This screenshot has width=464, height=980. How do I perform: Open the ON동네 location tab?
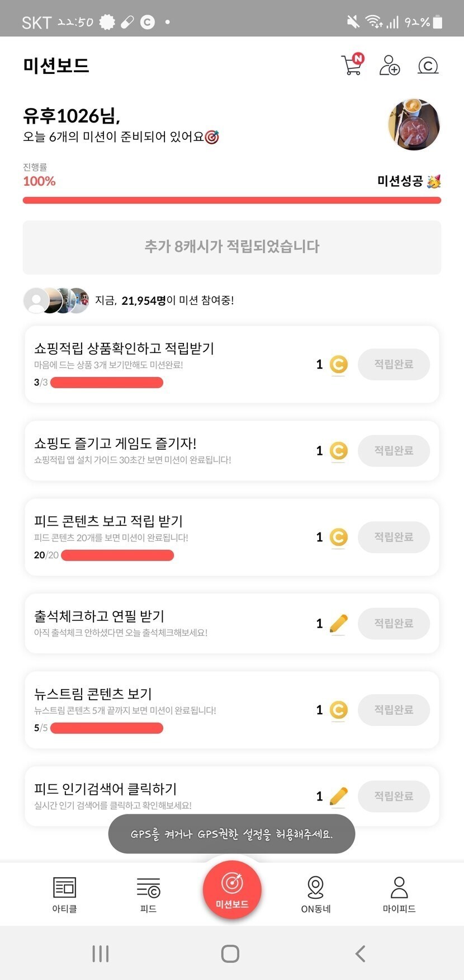click(x=316, y=894)
